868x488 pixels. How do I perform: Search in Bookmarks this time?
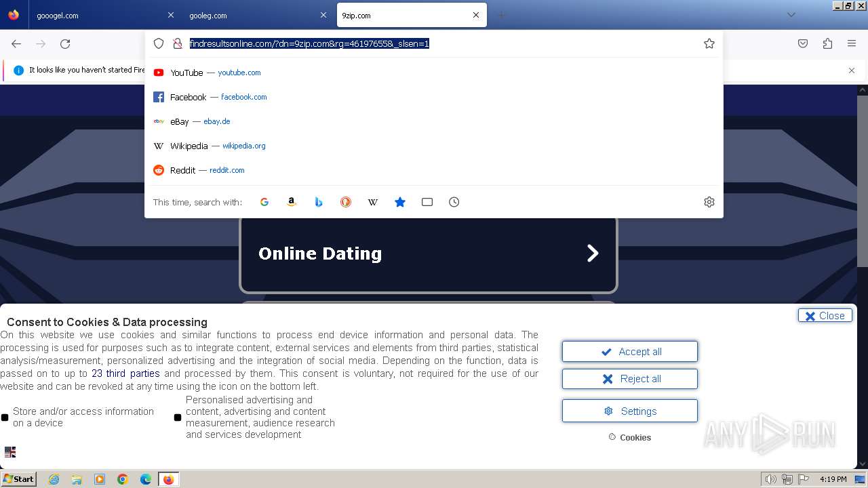click(400, 202)
